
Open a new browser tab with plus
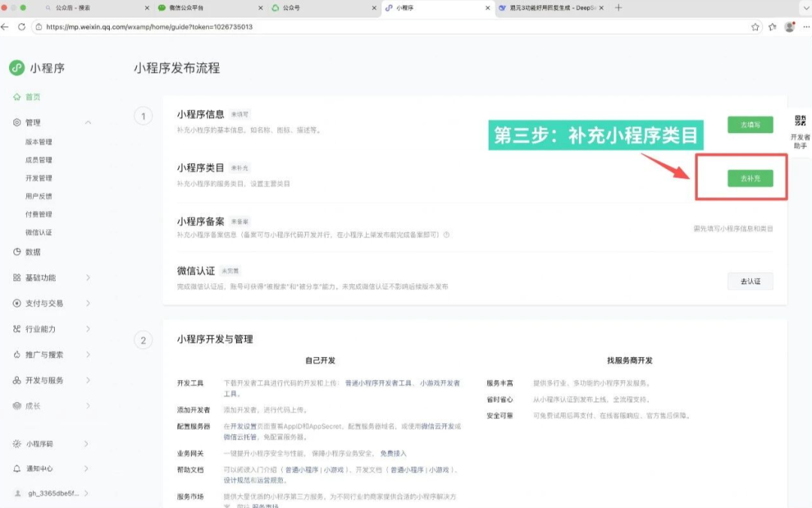coord(618,8)
